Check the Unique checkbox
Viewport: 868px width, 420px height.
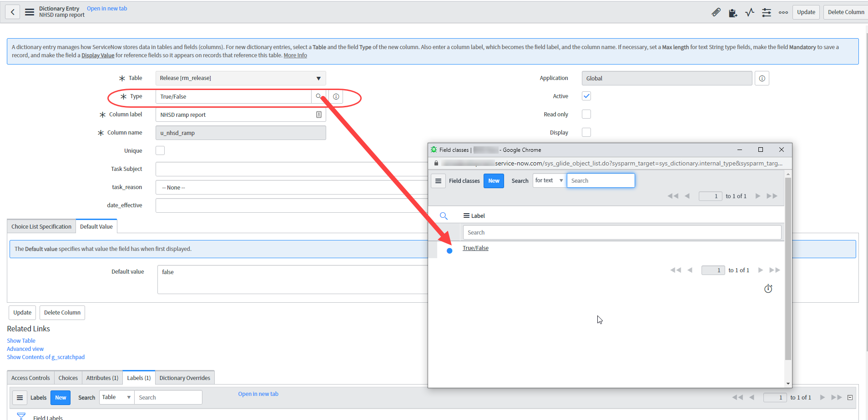click(x=160, y=150)
